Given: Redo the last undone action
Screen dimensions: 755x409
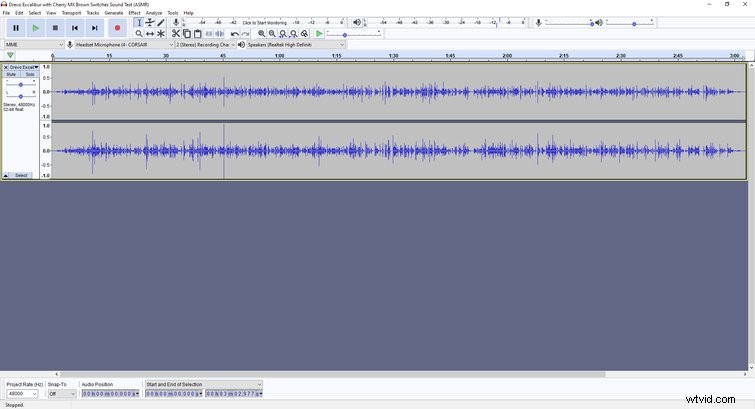Looking at the screenshot, I should tap(246, 34).
